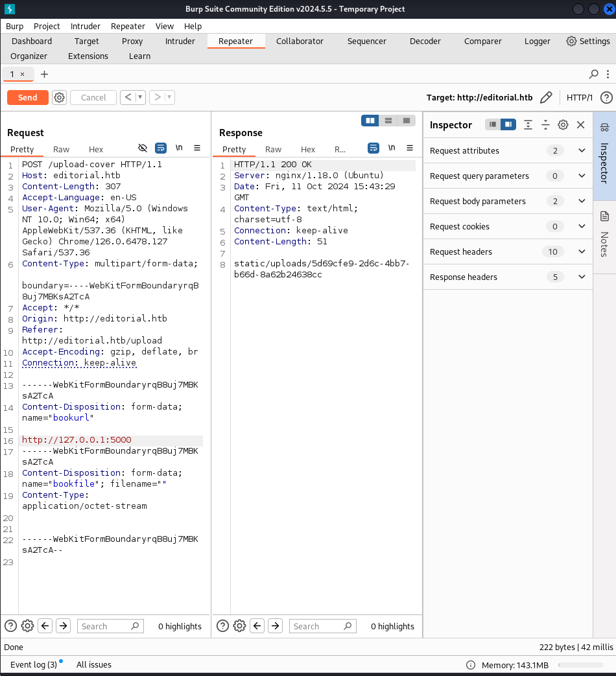The width and height of the screenshot is (616, 676).
Task: Open All issues in status bar
Action: pos(93,664)
